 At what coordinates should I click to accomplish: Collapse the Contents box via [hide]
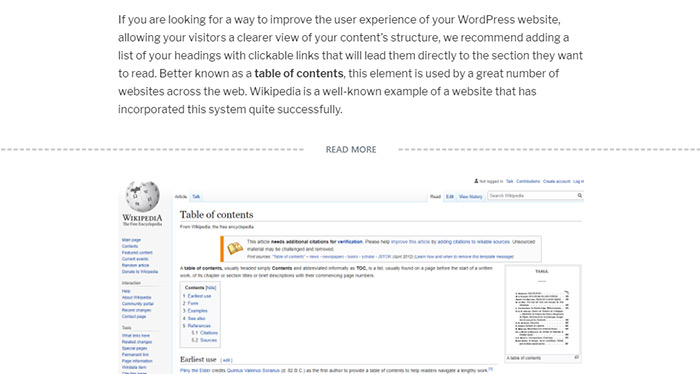[x=211, y=288]
